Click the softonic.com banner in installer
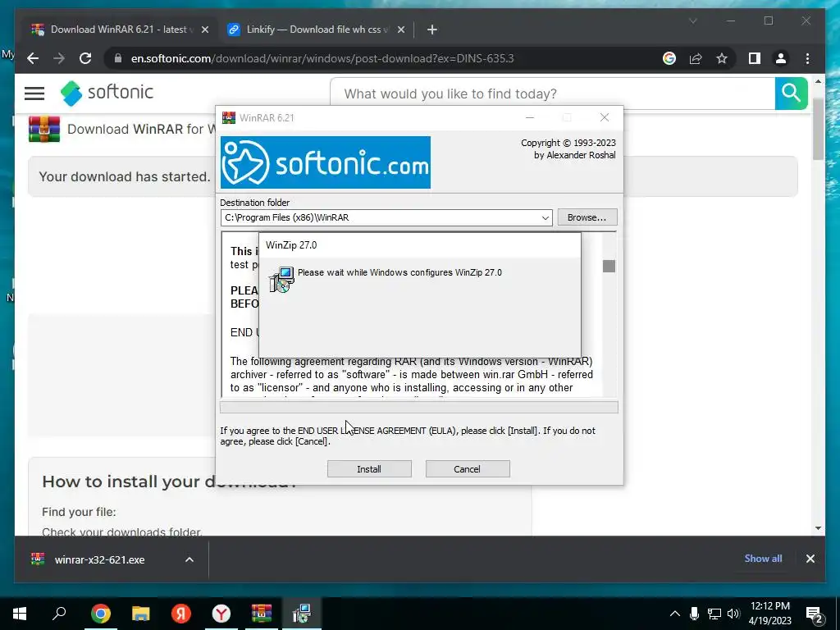The image size is (840, 630). 325,162
